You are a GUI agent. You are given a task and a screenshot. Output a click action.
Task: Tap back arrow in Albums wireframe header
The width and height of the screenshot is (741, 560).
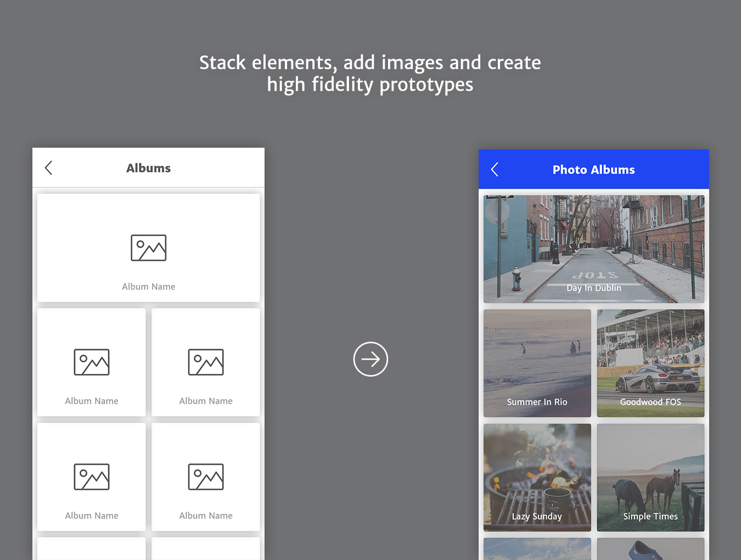coord(49,168)
